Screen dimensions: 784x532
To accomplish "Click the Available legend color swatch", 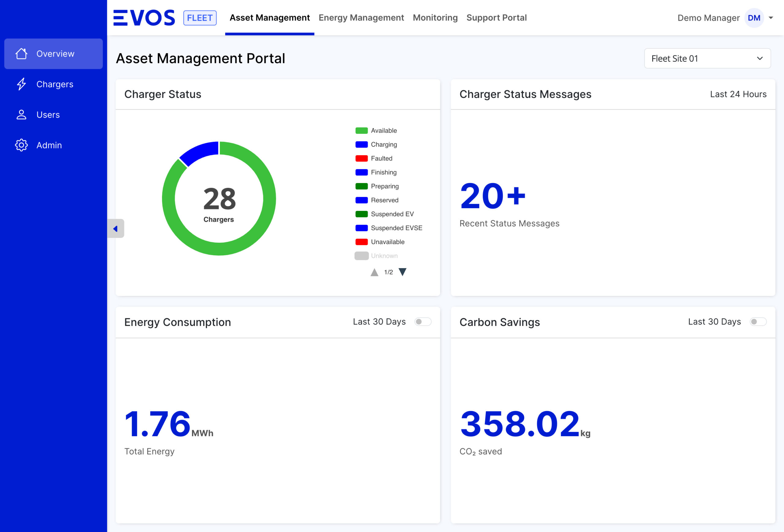I will point(361,130).
